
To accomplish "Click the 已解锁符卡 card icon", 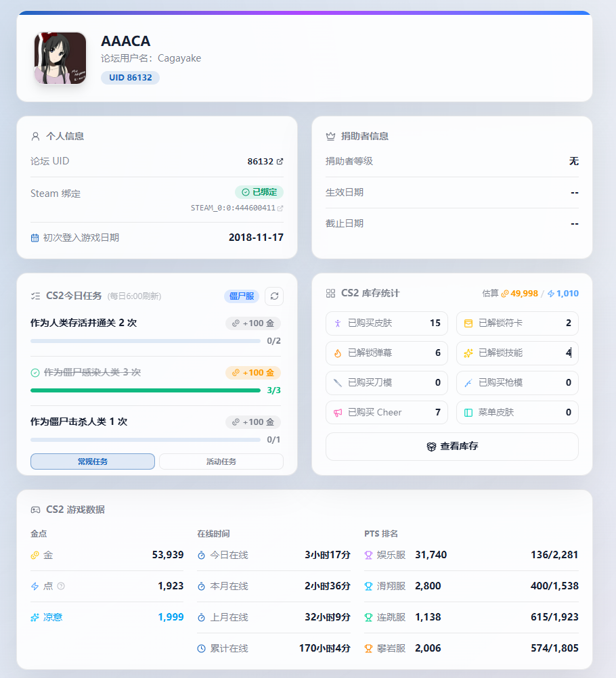I will [x=468, y=323].
